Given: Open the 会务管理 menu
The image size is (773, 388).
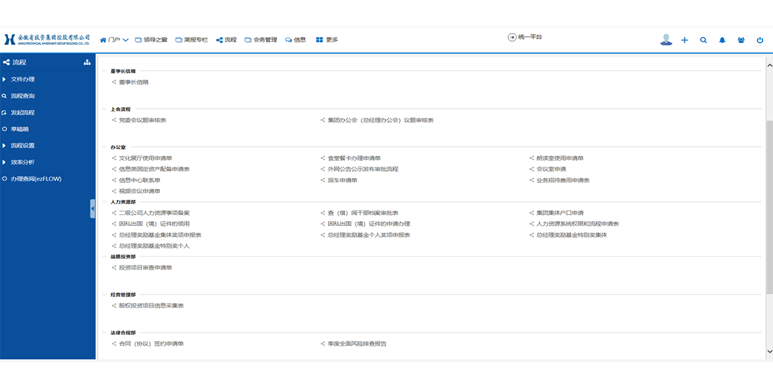Looking at the screenshot, I should [x=261, y=40].
